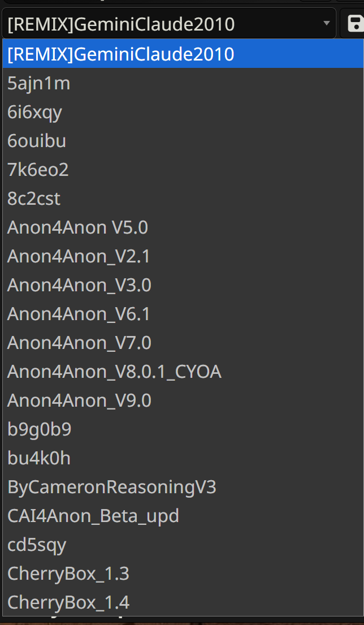The width and height of the screenshot is (364, 625).
Task: Choose the Anon4Anon_V3.0 preset
Action: point(79,286)
